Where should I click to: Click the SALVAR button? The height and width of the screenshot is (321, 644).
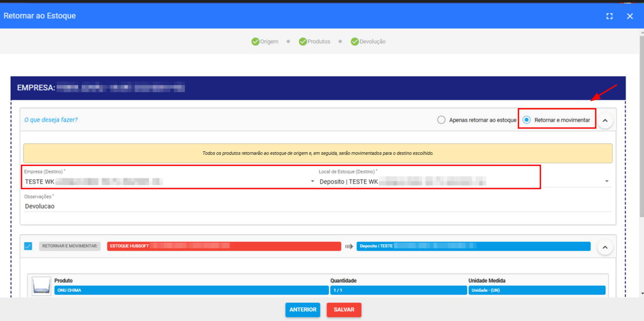344,310
